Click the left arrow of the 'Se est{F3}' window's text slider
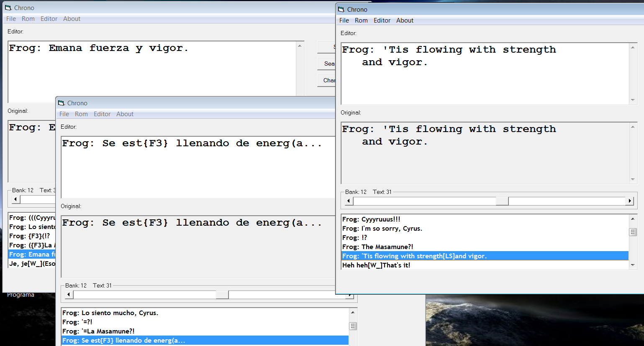The image size is (644, 346). pyautogui.click(x=69, y=295)
